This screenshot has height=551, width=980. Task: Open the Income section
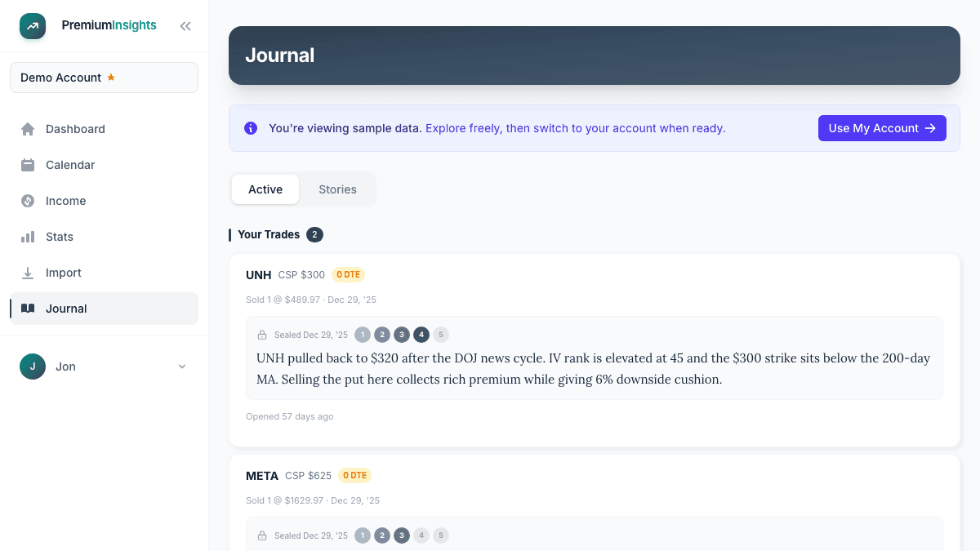(27, 201)
